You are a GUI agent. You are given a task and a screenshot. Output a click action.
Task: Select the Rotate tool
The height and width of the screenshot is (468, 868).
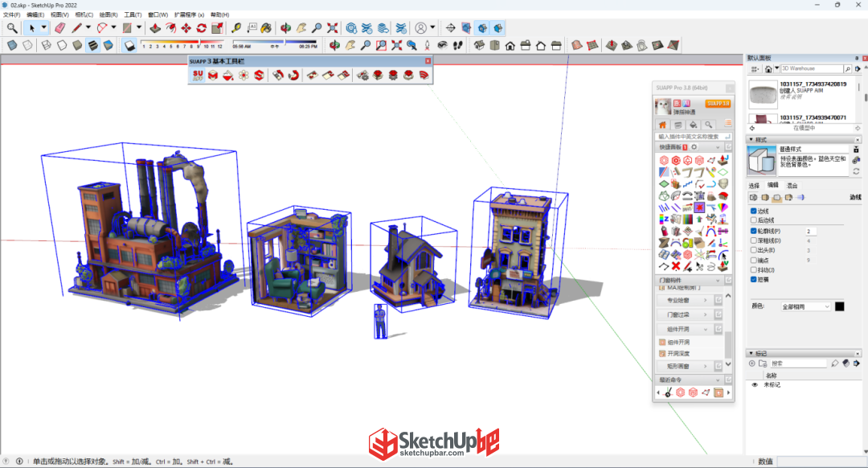pos(202,27)
